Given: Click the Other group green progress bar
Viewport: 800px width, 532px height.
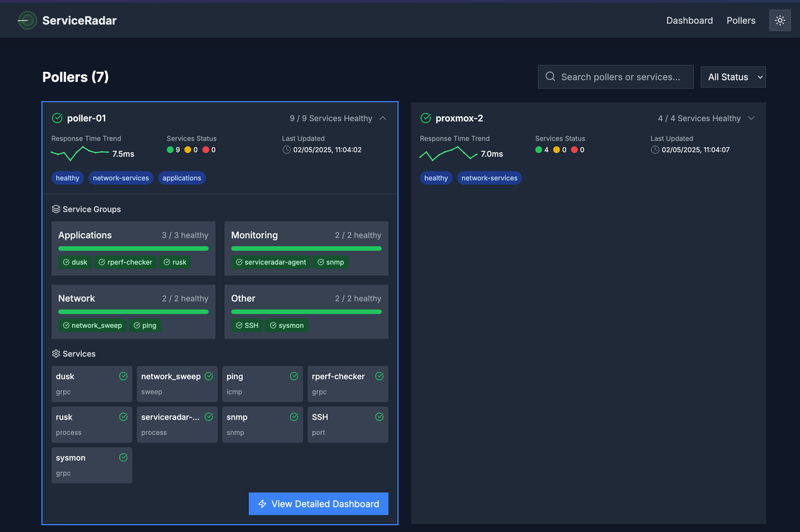Looking at the screenshot, I should (x=306, y=312).
